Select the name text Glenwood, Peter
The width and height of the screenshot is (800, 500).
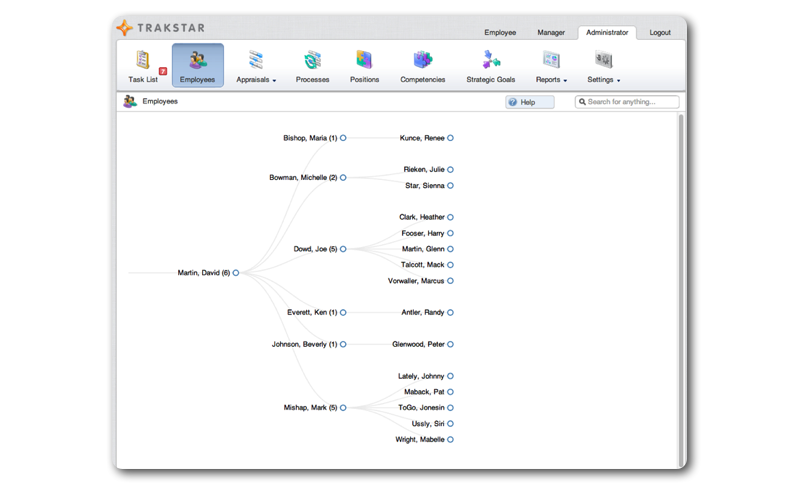click(x=418, y=344)
